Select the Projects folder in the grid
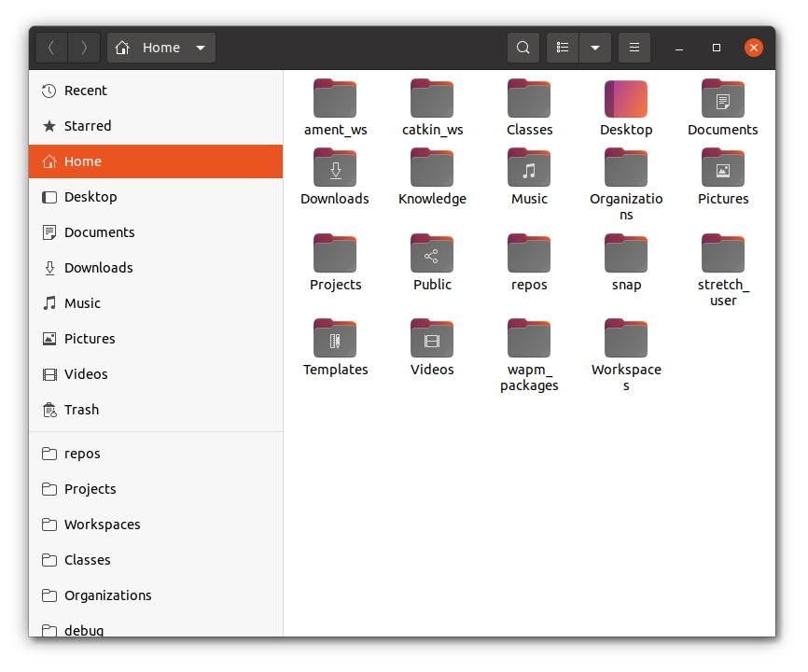808x672 pixels. pyautogui.click(x=335, y=263)
